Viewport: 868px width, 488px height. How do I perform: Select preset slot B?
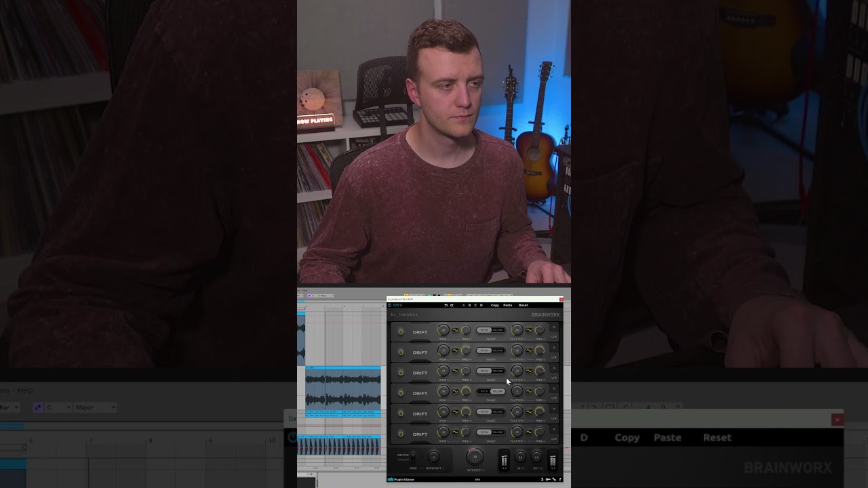click(x=469, y=305)
